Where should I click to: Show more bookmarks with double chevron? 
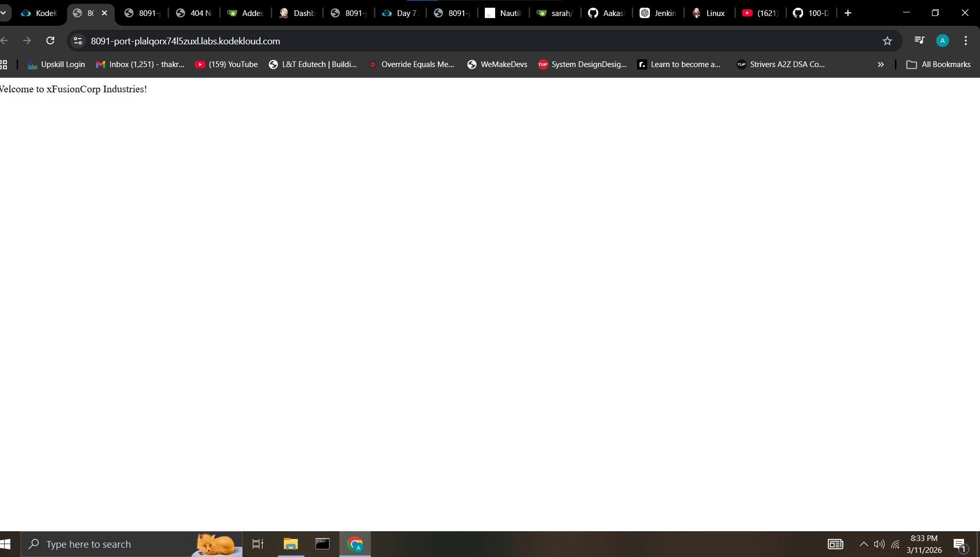point(880,64)
